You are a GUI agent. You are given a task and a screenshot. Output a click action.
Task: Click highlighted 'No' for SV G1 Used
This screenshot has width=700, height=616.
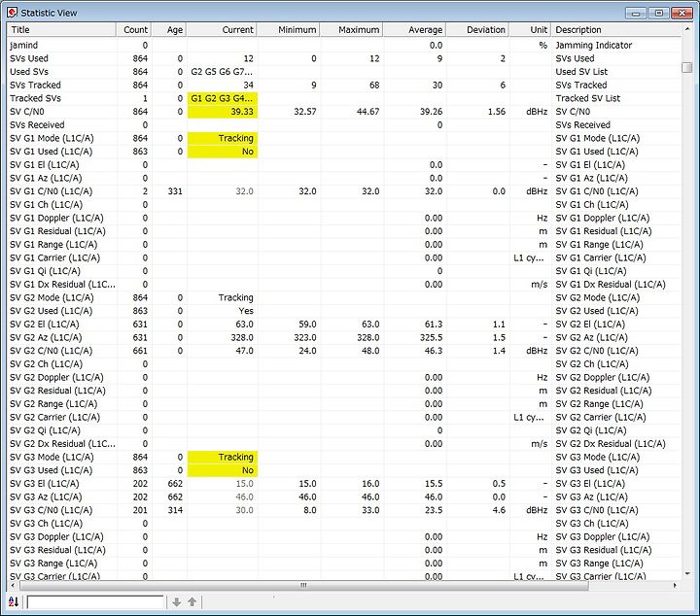(x=222, y=152)
